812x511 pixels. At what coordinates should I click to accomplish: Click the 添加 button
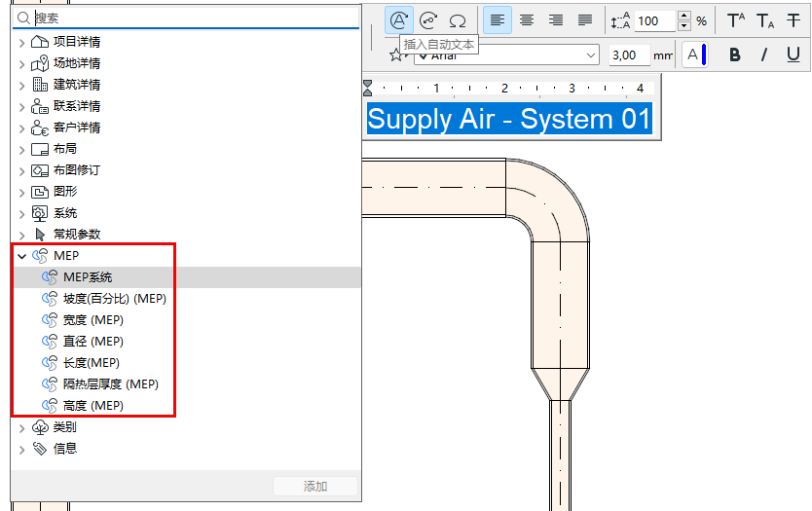coord(315,486)
